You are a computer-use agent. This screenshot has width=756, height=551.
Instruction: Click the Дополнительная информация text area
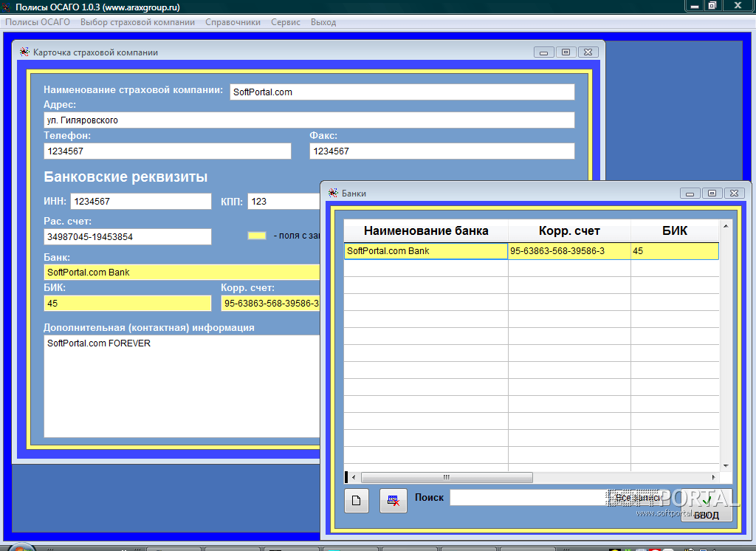click(182, 386)
